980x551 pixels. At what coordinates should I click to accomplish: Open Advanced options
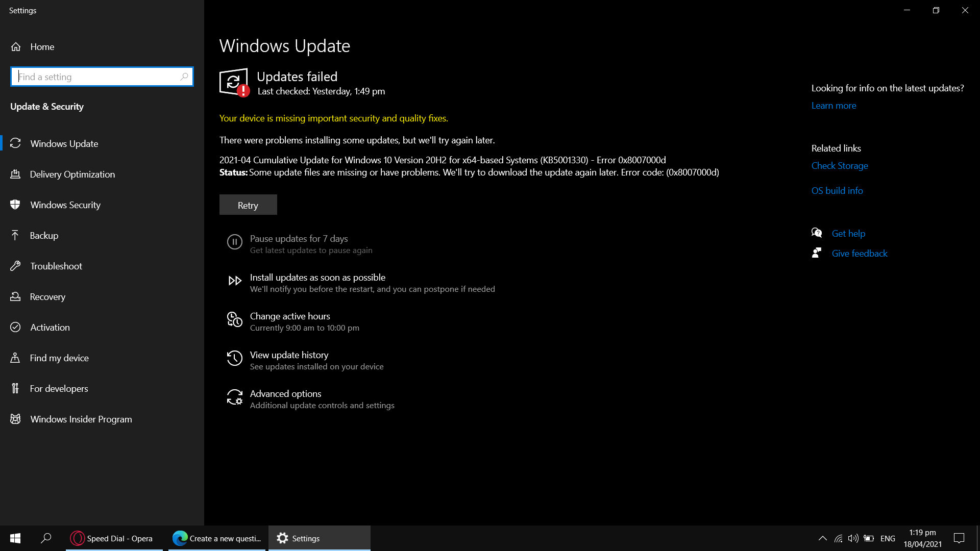310,399
